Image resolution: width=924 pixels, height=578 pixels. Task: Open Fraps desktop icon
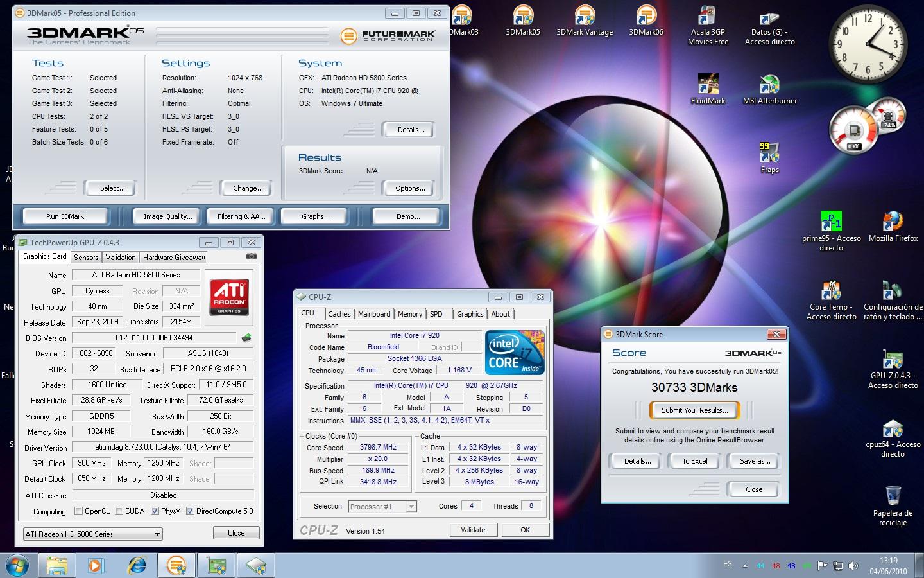pyautogui.click(x=769, y=158)
